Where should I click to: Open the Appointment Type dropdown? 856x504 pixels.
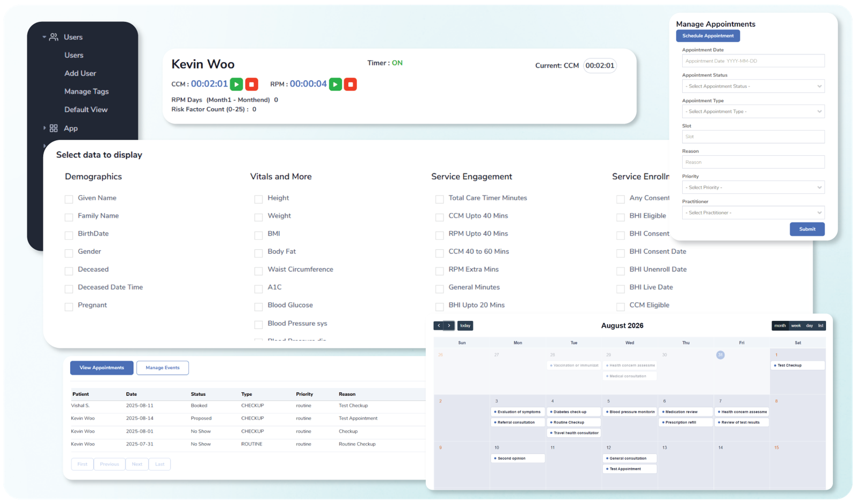(753, 111)
